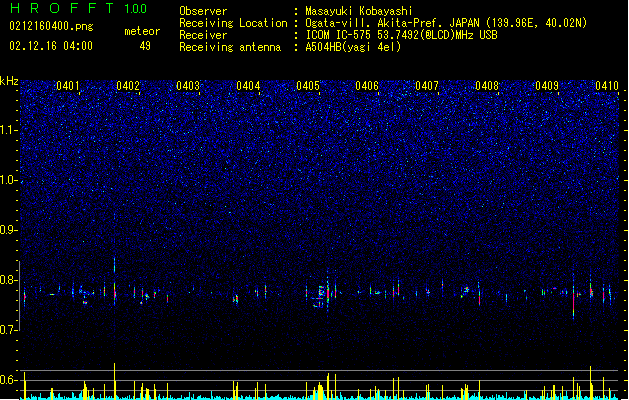
Task: Click the 0.6 kHz axis label
Action: click(x=9, y=380)
